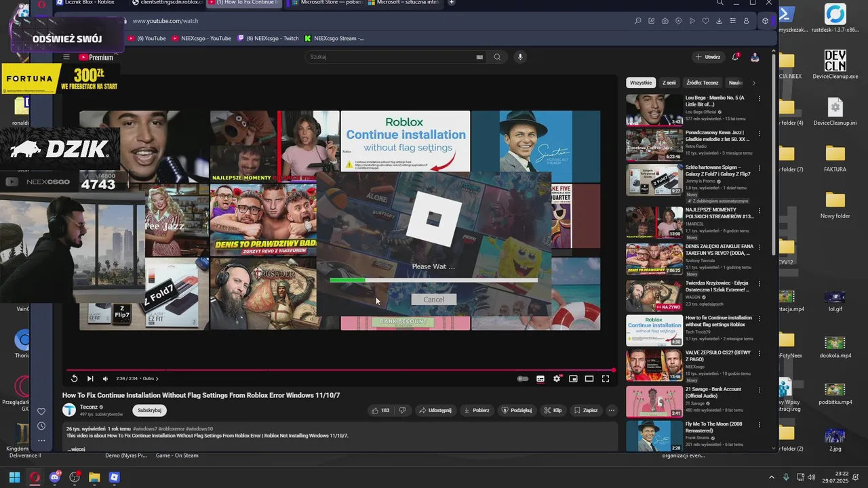This screenshot has width=868, height=488.
Task: Select the Z serii filter chip
Action: [669, 83]
